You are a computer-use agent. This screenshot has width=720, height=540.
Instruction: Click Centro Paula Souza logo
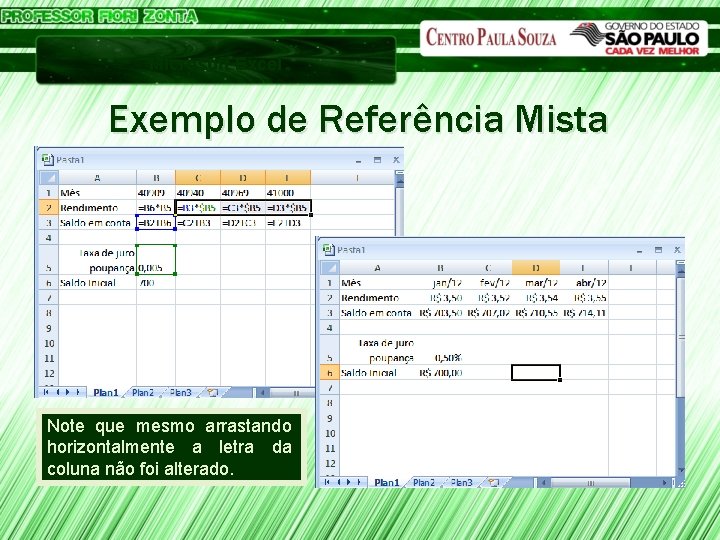coord(491,37)
